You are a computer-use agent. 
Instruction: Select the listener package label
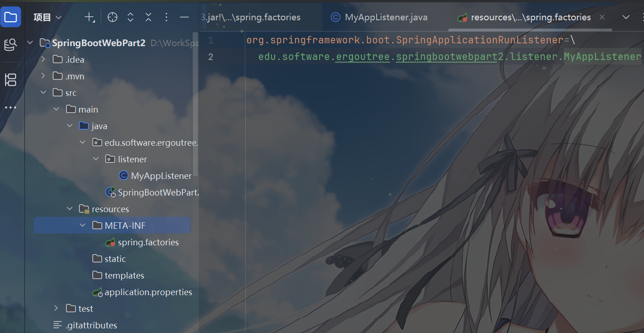[132, 159]
